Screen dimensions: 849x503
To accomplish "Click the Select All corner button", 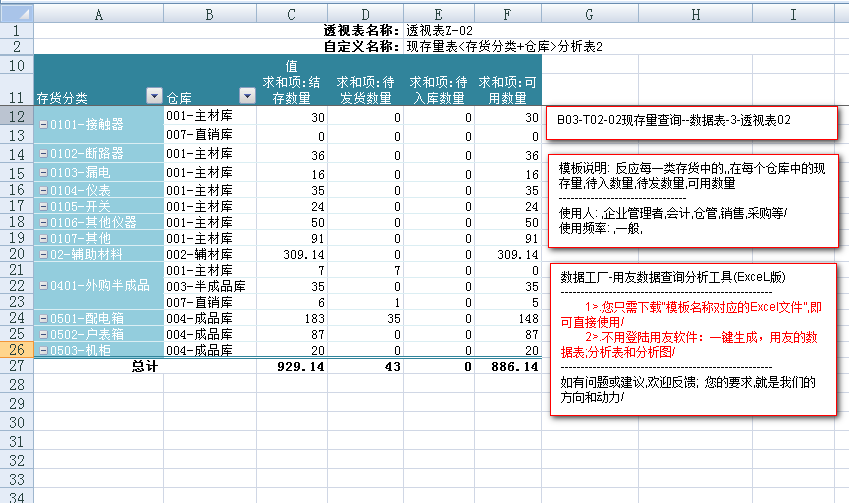I will (x=16, y=14).
